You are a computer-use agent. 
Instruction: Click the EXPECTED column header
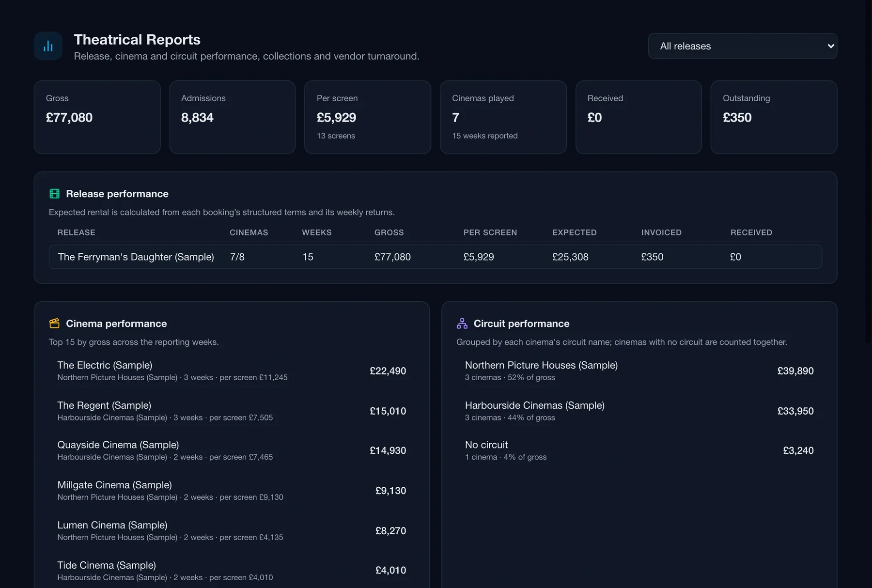click(575, 232)
